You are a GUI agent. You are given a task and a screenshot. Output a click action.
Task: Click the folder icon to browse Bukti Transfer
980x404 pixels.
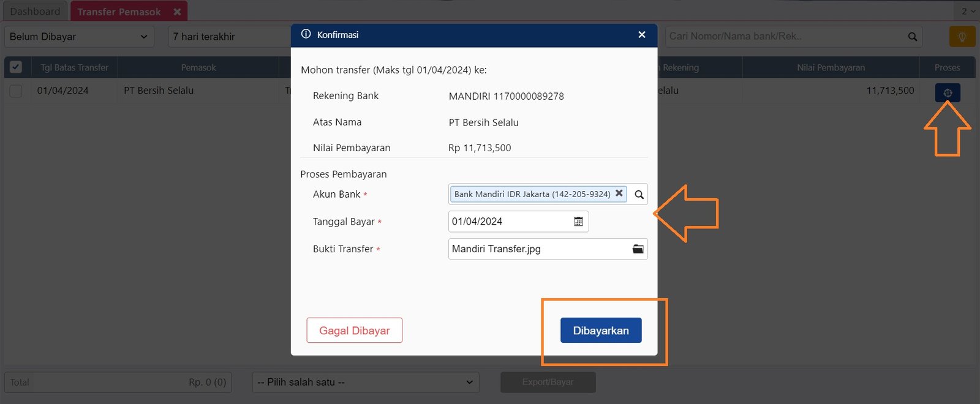coord(638,249)
